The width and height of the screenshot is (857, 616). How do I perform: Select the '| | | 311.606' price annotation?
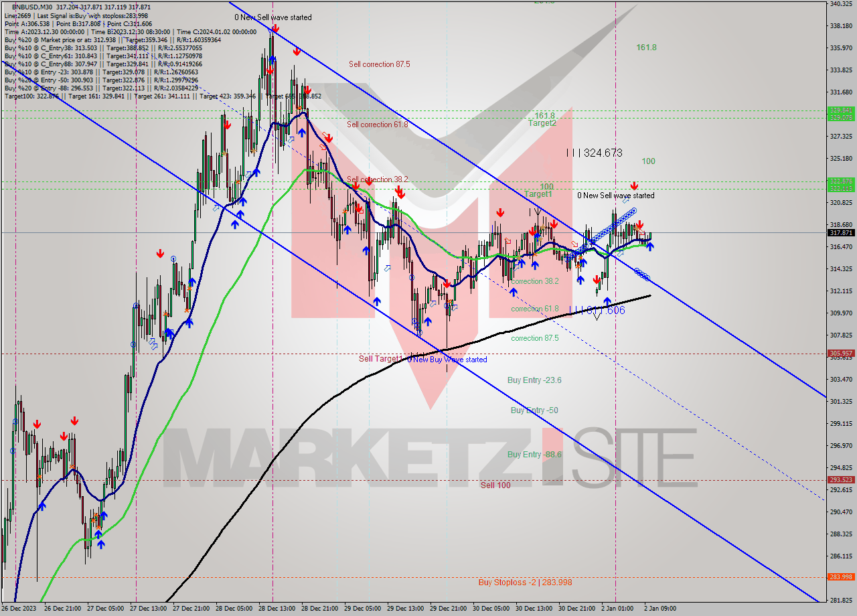[597, 311]
